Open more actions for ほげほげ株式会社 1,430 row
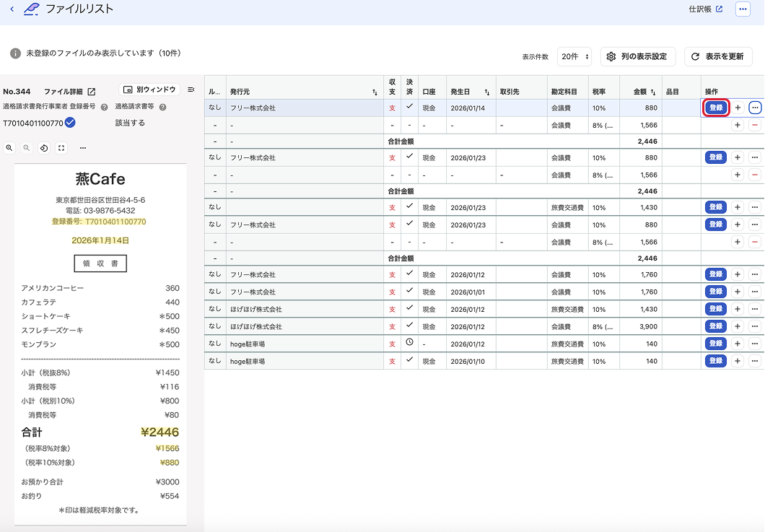This screenshot has height=532, width=765. 755,309
